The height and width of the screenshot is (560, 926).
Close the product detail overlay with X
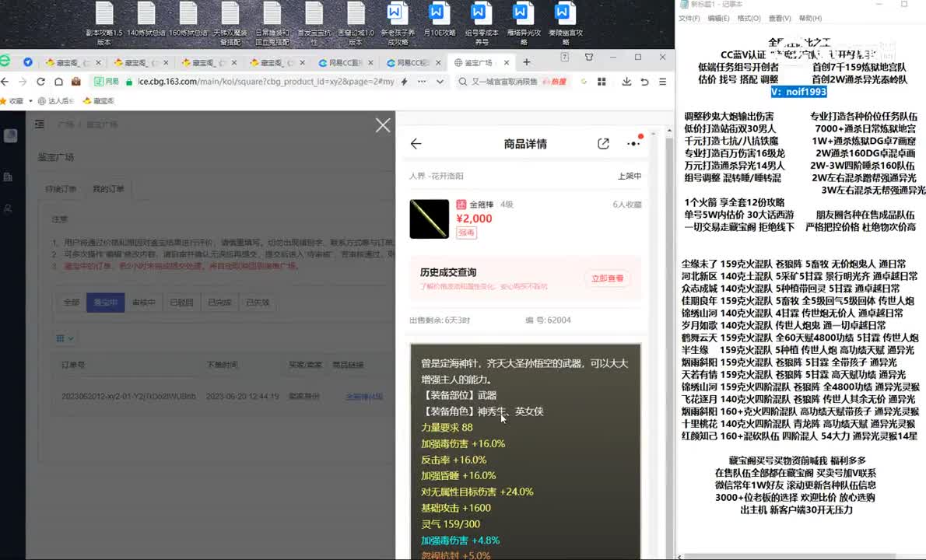tap(383, 125)
